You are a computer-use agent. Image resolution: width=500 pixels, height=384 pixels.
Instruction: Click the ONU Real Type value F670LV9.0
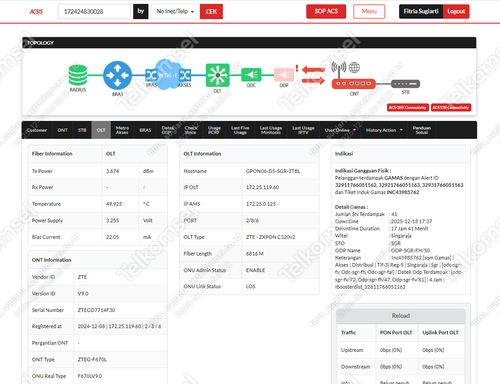tap(90, 376)
